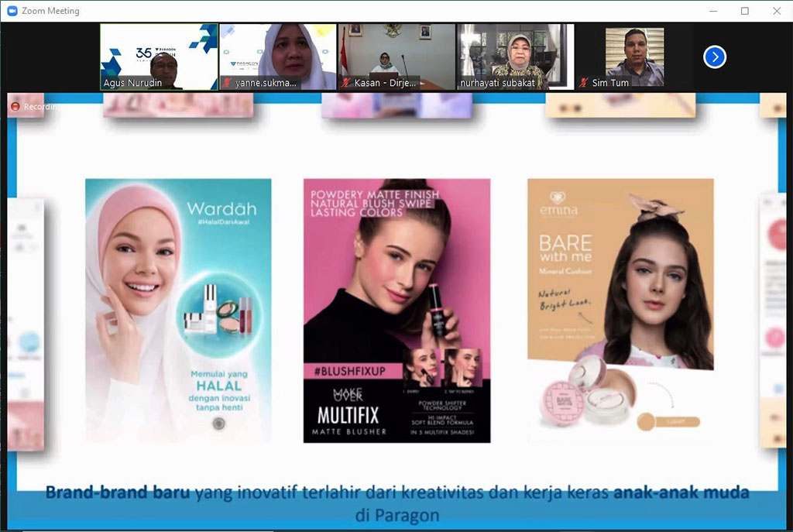Click the red Recording indicator icon
The height and width of the screenshot is (532, 793).
click(x=15, y=107)
